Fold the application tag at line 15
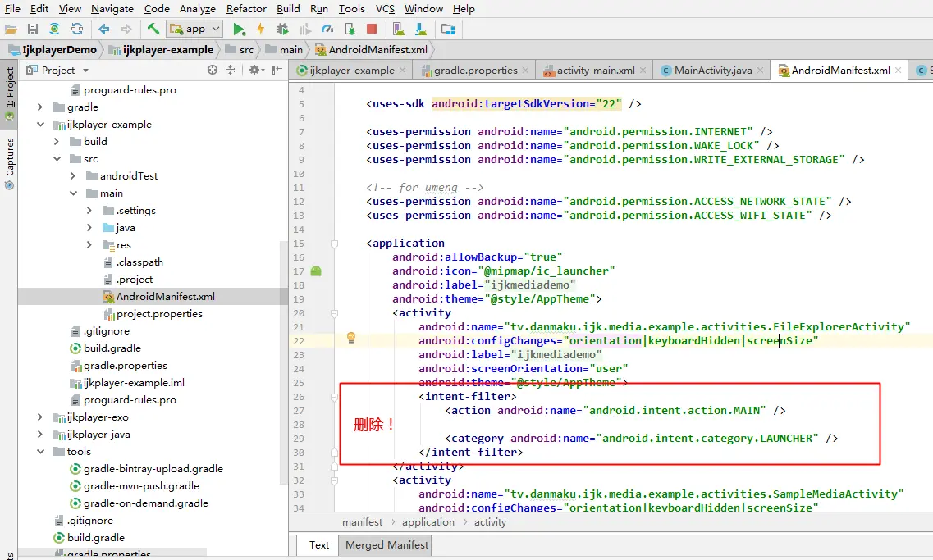The width and height of the screenshot is (933, 560). tap(334, 244)
